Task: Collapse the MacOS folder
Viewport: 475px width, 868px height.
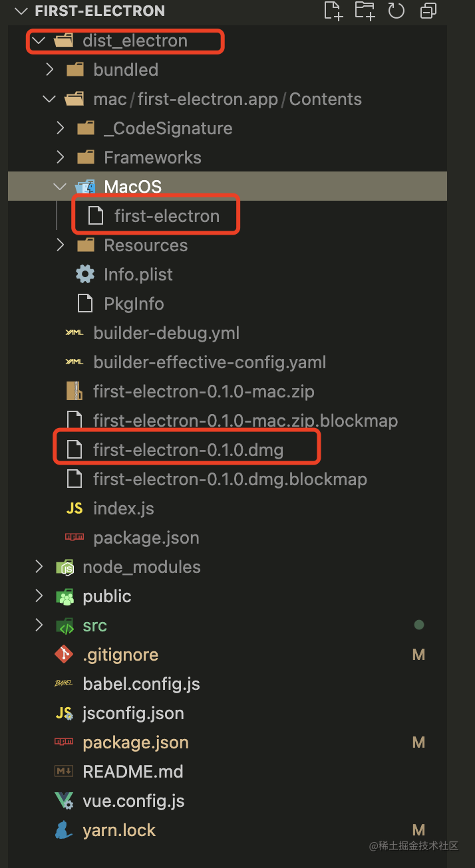Action: point(59,186)
